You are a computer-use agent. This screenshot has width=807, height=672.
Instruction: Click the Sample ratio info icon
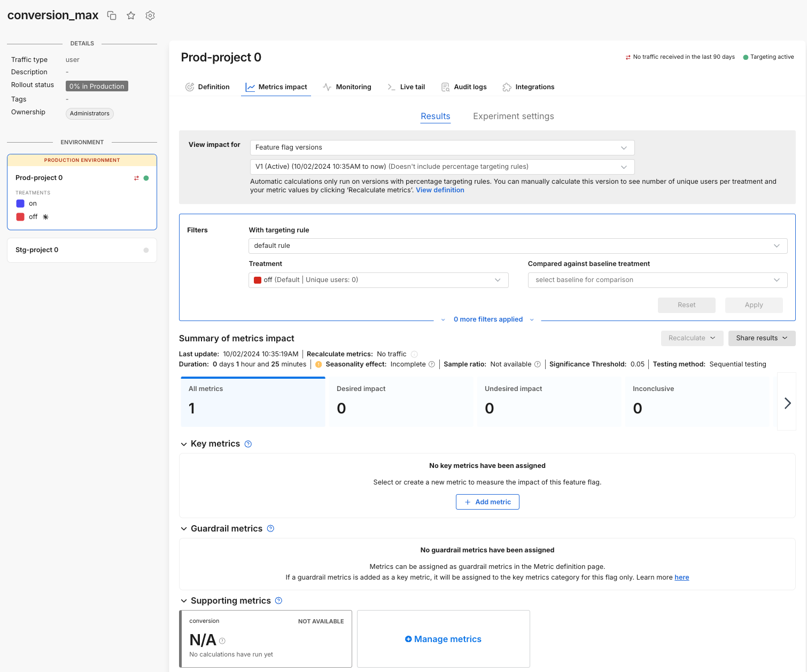[x=538, y=364]
